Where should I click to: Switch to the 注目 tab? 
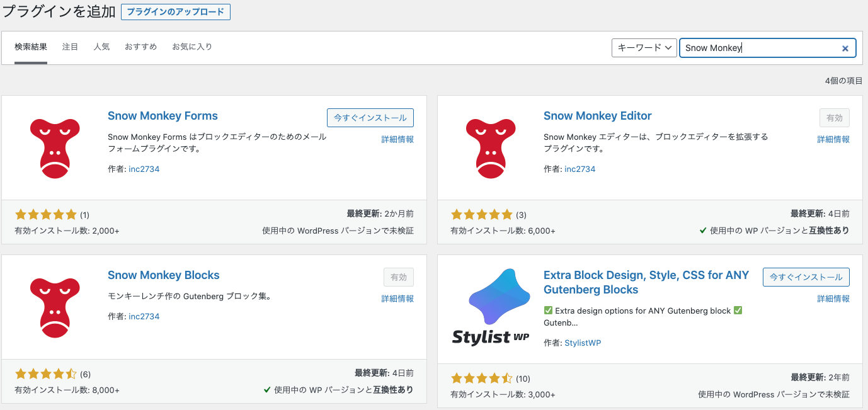[69, 47]
